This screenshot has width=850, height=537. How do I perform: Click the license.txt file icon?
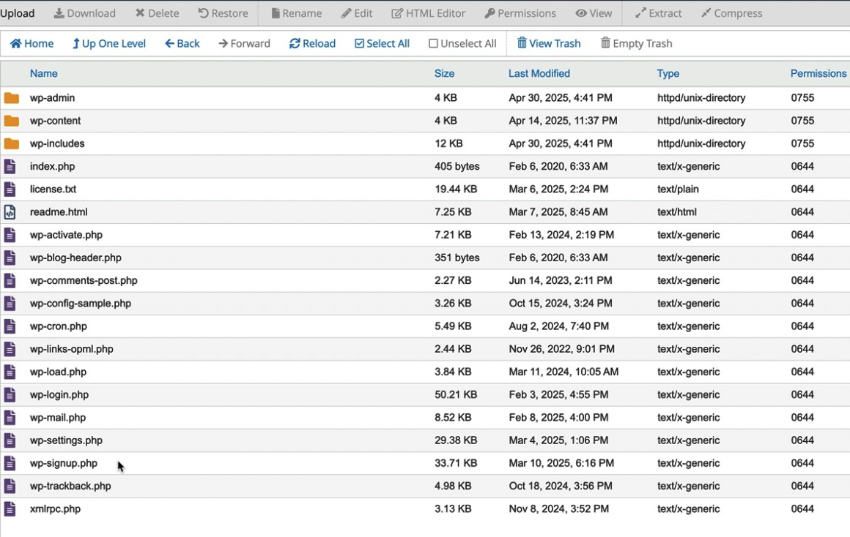pos(10,189)
